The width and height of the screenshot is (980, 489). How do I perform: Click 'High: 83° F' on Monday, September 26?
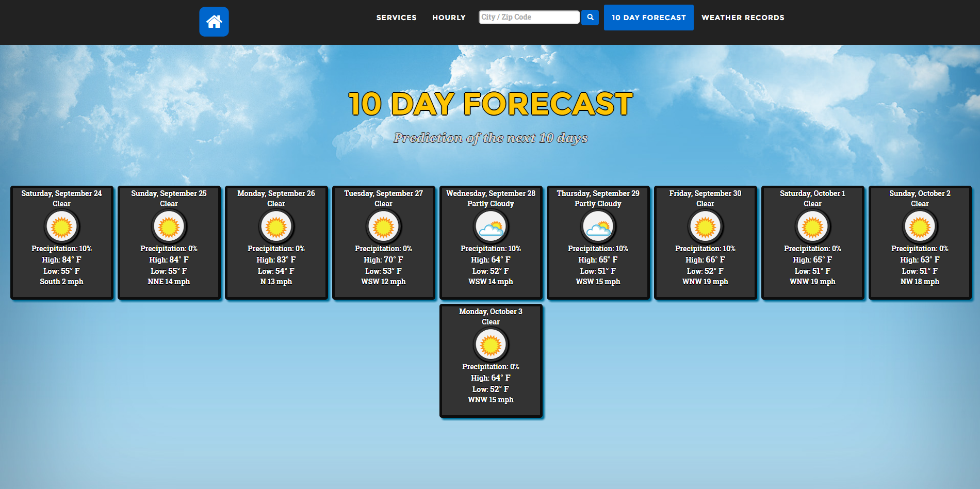coord(276,260)
